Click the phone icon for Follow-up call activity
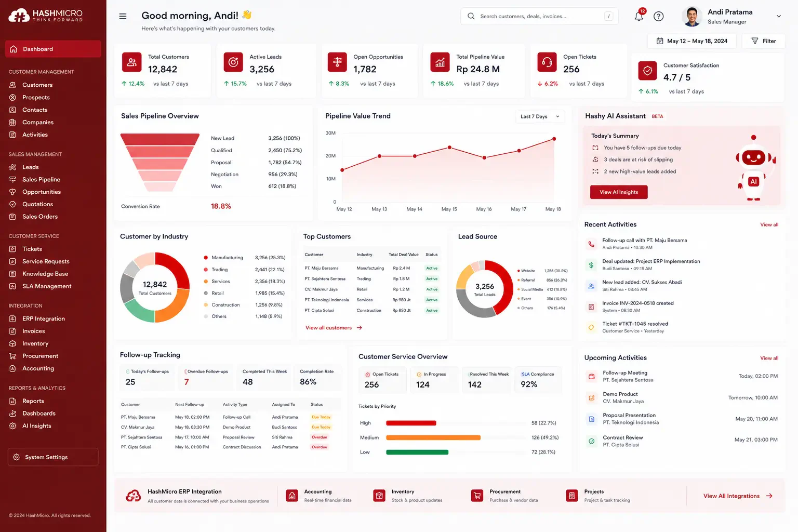This screenshot has height=532, width=798. coord(591,244)
